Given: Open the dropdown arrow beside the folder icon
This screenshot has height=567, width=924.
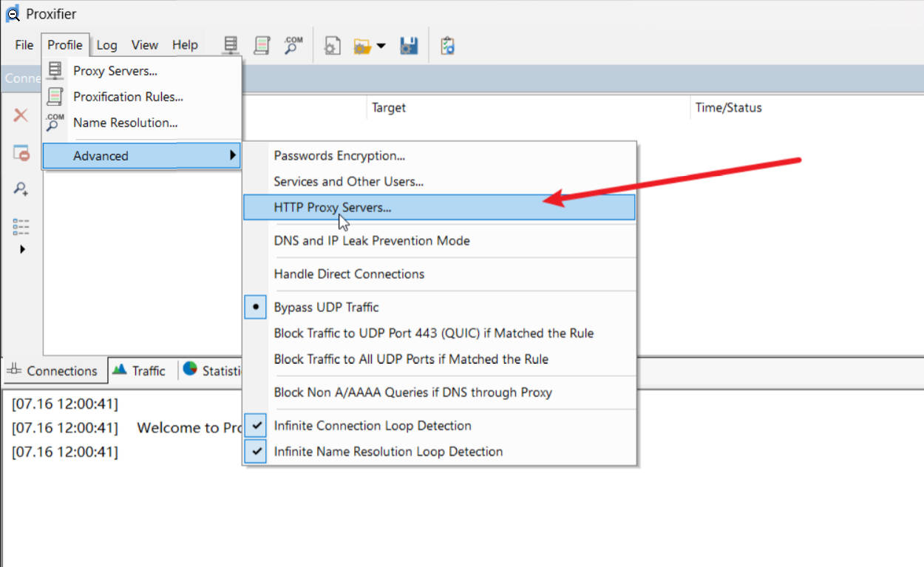Looking at the screenshot, I should [x=381, y=47].
